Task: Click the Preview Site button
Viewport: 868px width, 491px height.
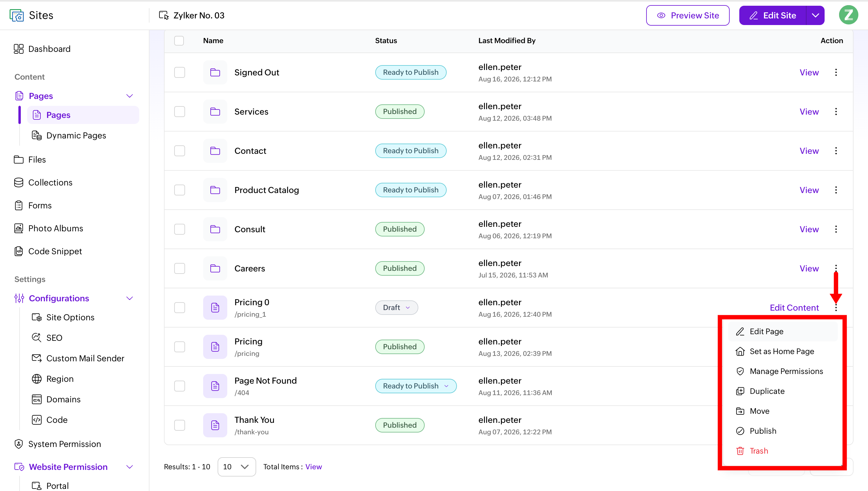Action: (x=688, y=15)
